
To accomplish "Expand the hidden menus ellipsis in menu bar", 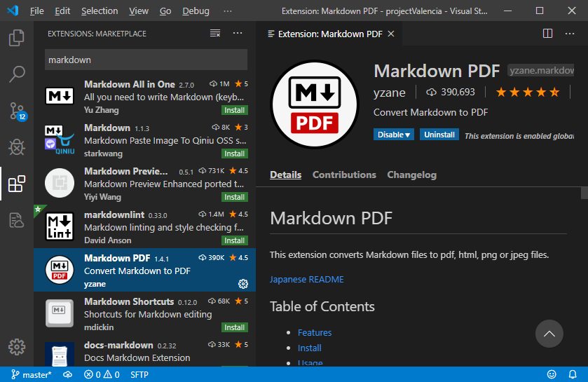I will tap(228, 11).
